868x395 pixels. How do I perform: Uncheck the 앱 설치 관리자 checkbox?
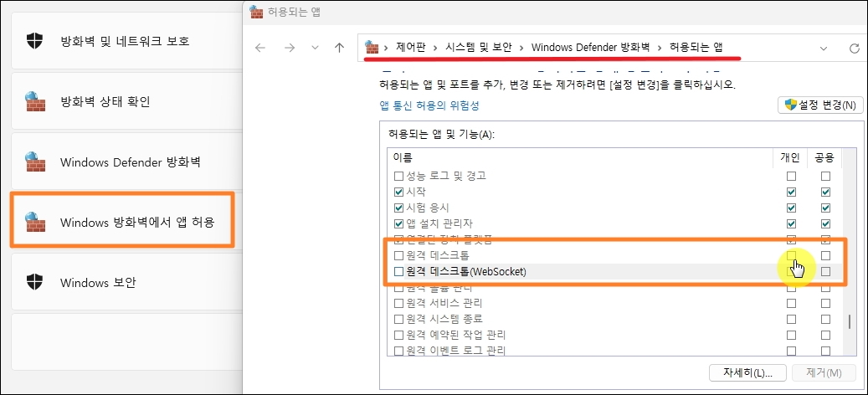tap(398, 224)
